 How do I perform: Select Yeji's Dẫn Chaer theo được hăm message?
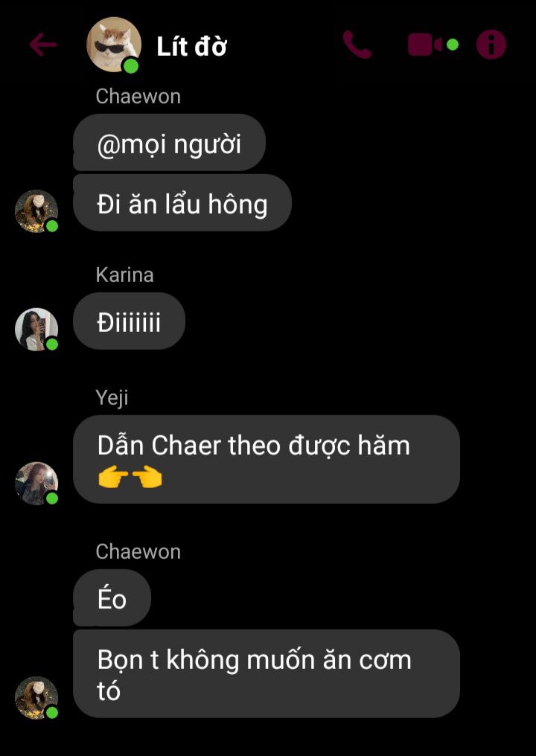pyautogui.click(x=267, y=460)
